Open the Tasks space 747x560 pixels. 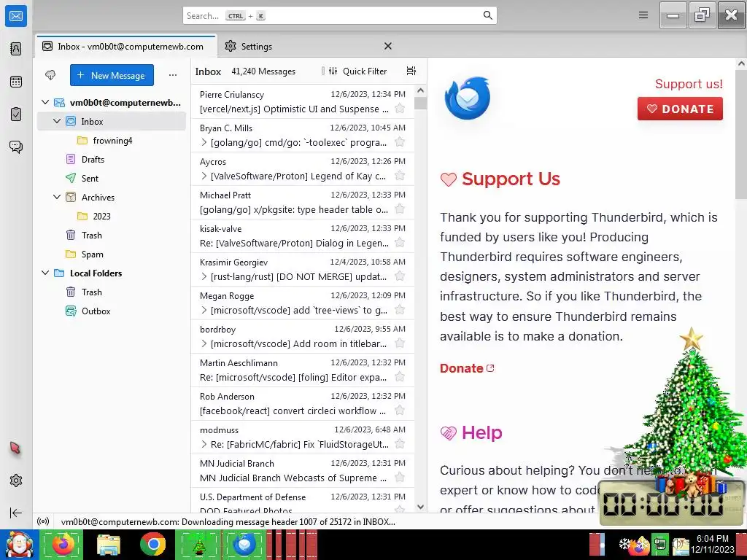[16, 114]
